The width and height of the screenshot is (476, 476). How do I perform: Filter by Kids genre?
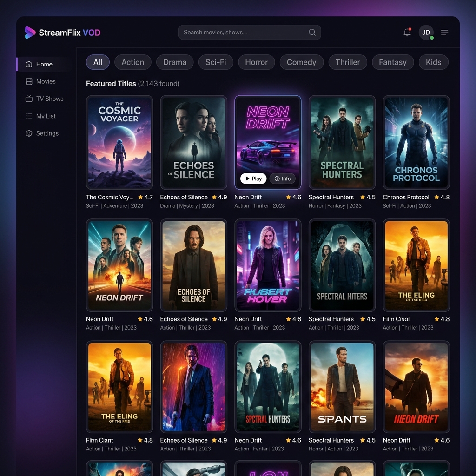(434, 62)
